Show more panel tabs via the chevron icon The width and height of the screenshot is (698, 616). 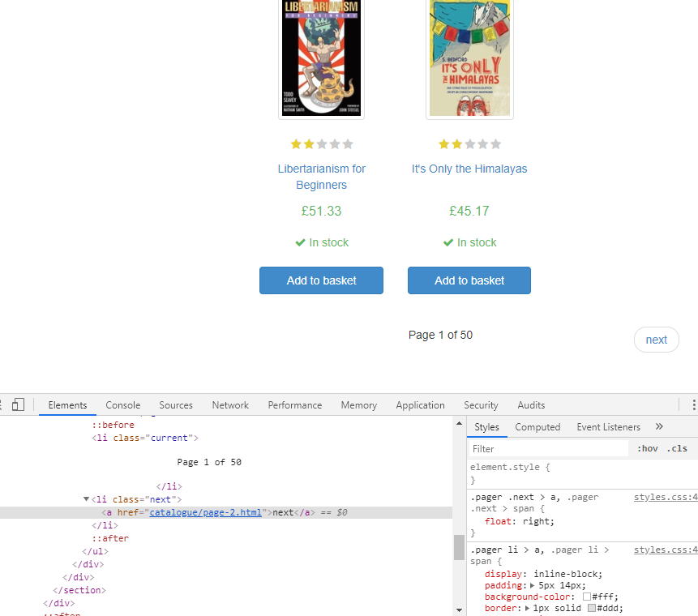coord(658,426)
